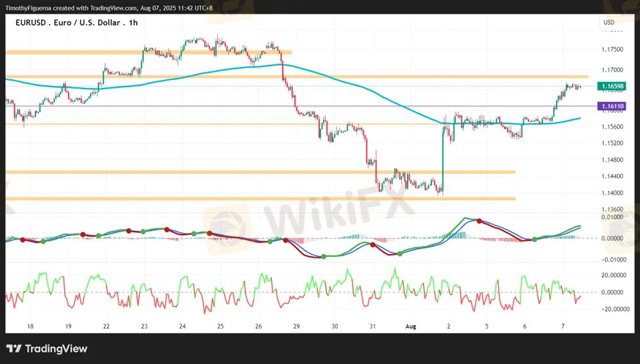Click date label 2 on time axis
The height and width of the screenshot is (364, 640).
448,327
